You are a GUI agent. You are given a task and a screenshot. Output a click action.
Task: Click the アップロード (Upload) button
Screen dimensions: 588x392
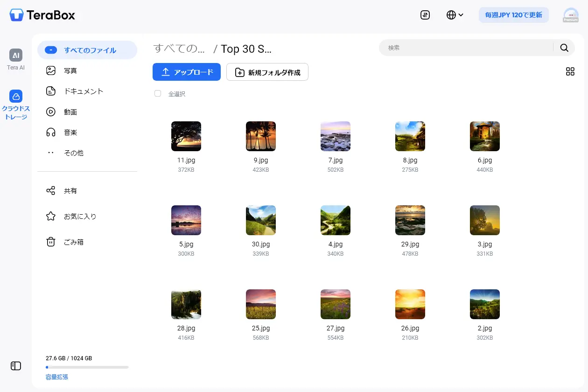tap(186, 72)
